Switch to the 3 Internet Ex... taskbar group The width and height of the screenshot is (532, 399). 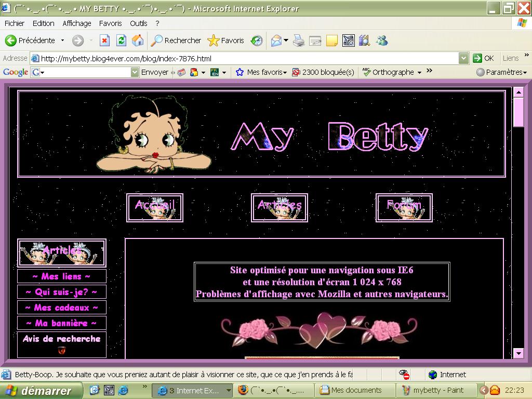(192, 391)
